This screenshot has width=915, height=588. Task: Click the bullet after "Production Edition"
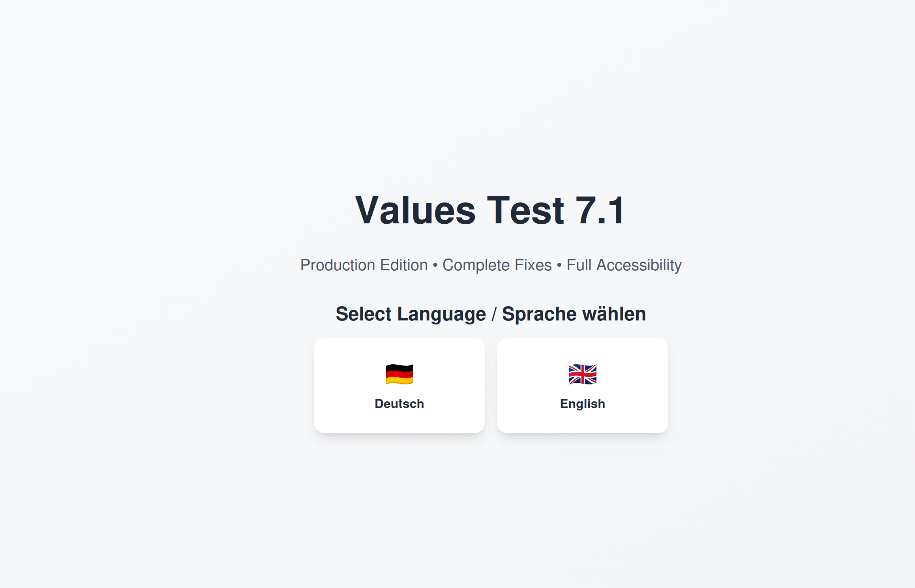[435, 265]
